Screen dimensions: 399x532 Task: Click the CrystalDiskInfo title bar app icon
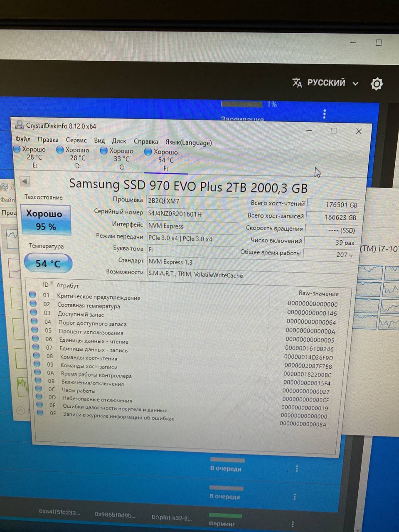click(19, 125)
